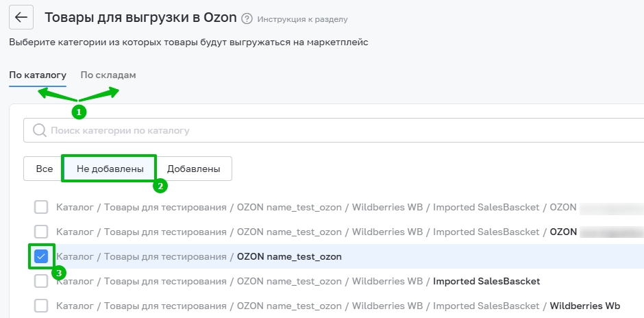The image size is (644, 318).
Task: Select the 'Все' filter button
Action: [x=45, y=169]
